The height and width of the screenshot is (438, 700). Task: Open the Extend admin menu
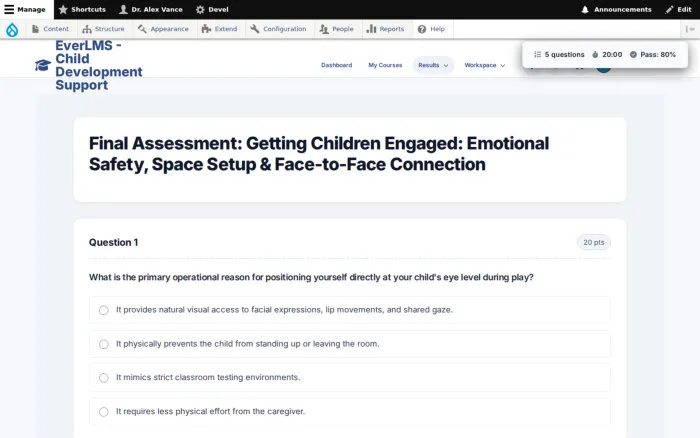point(219,29)
